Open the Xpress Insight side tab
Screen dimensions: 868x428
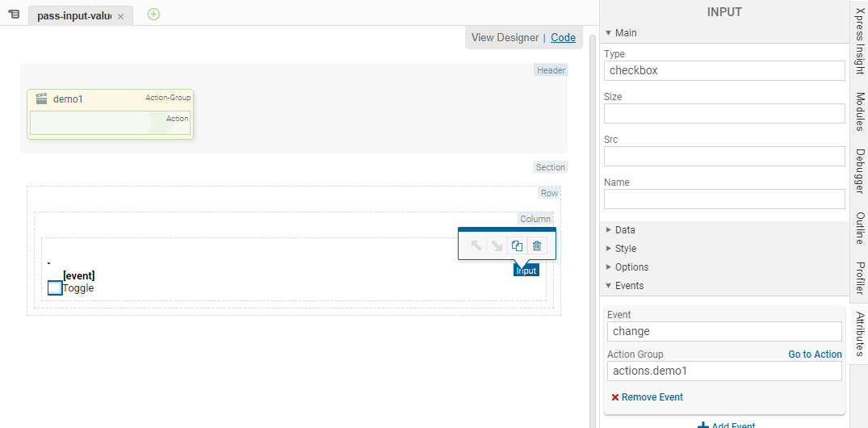pyautogui.click(x=860, y=42)
